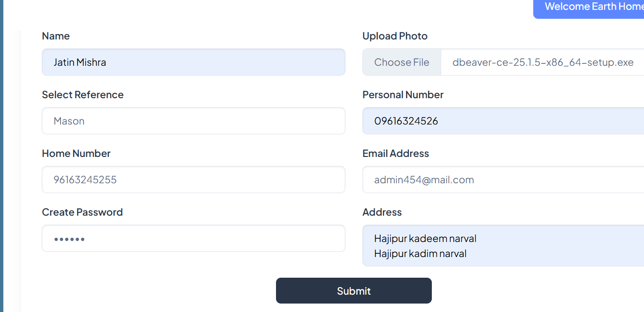Click the Email Address label
644x312 pixels.
(x=396, y=154)
